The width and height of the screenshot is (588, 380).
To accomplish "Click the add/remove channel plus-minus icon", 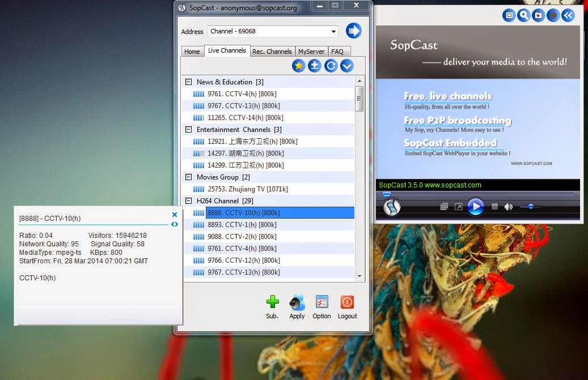I will [x=315, y=66].
